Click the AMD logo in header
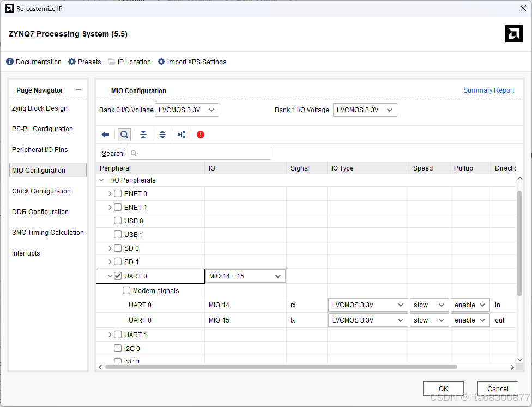 click(x=513, y=34)
